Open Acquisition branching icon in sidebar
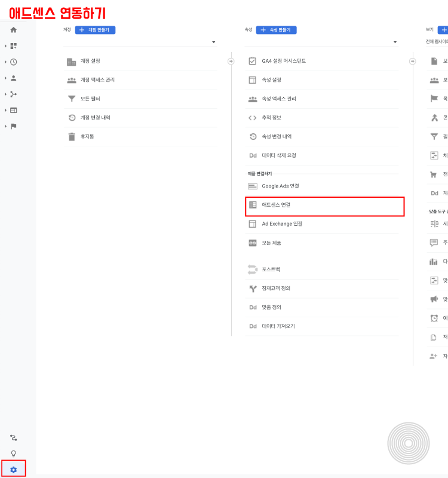 point(13,94)
